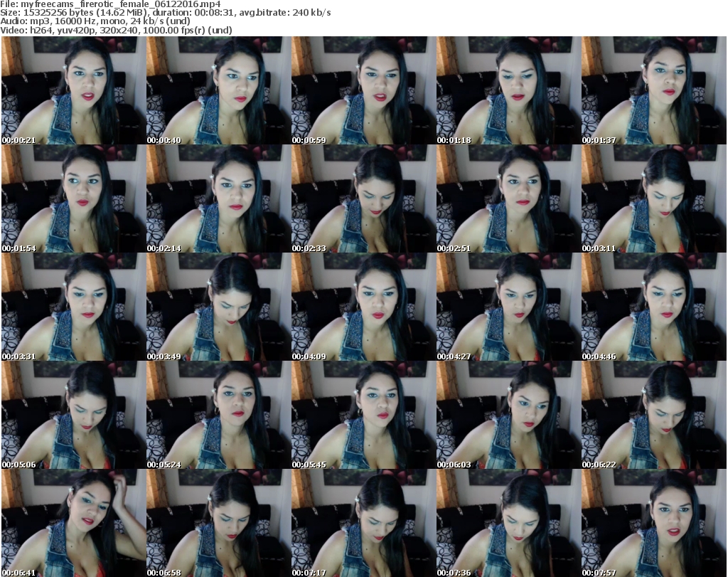728x577 pixels.
Task: Open the frame at 00:07:36
Action: (x=508, y=523)
